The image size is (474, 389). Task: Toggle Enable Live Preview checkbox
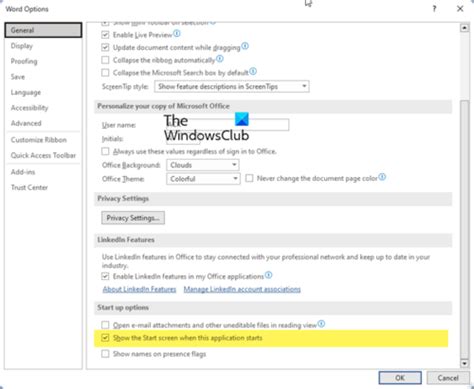(105, 35)
